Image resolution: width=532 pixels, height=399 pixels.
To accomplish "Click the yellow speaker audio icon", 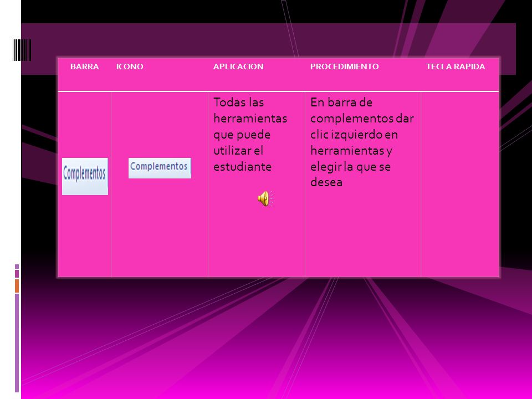I will (265, 198).
